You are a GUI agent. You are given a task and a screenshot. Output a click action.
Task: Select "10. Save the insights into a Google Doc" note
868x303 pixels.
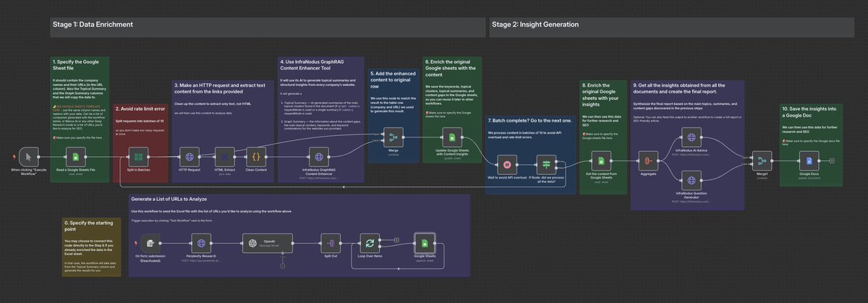click(x=812, y=145)
